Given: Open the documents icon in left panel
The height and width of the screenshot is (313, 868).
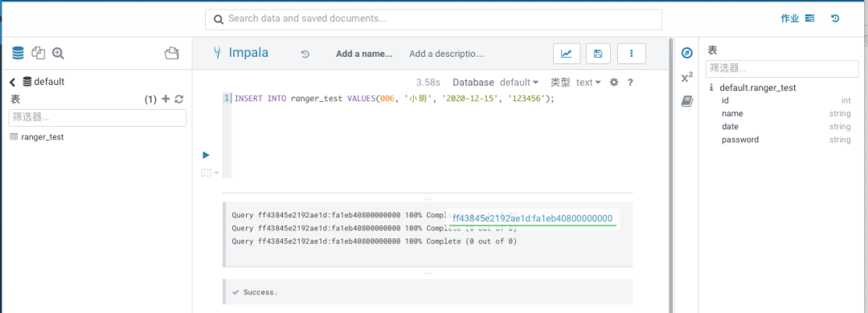Looking at the screenshot, I should click(x=38, y=53).
